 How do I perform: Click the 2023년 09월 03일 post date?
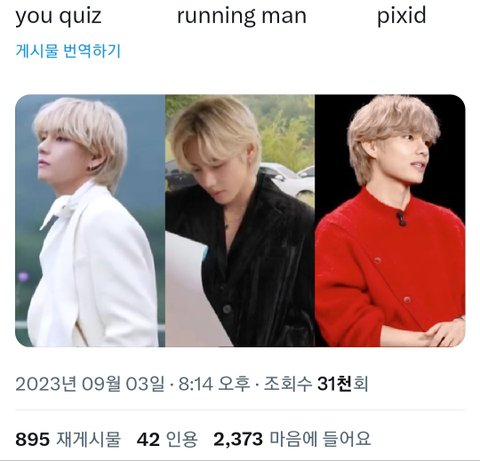coord(90,384)
